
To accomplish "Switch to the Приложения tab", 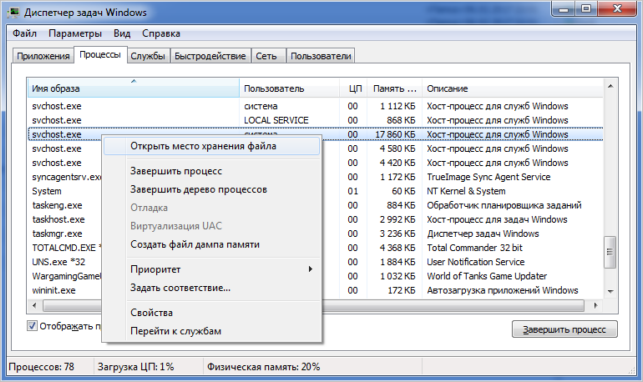I will point(43,56).
